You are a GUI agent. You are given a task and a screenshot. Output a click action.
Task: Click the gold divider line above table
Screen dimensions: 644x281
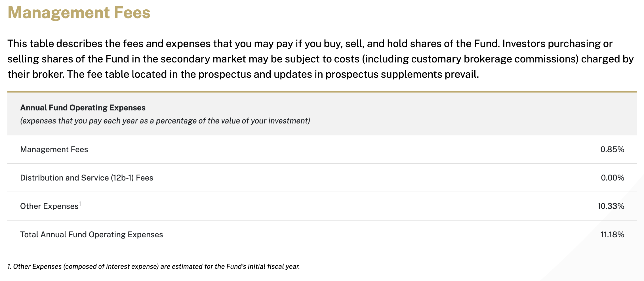click(322, 92)
